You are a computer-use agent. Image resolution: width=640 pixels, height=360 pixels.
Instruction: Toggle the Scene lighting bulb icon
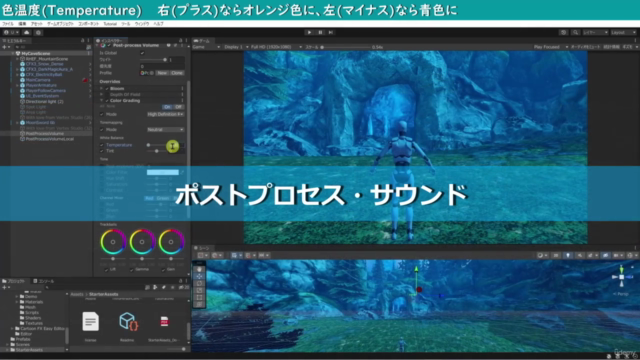[568, 255]
